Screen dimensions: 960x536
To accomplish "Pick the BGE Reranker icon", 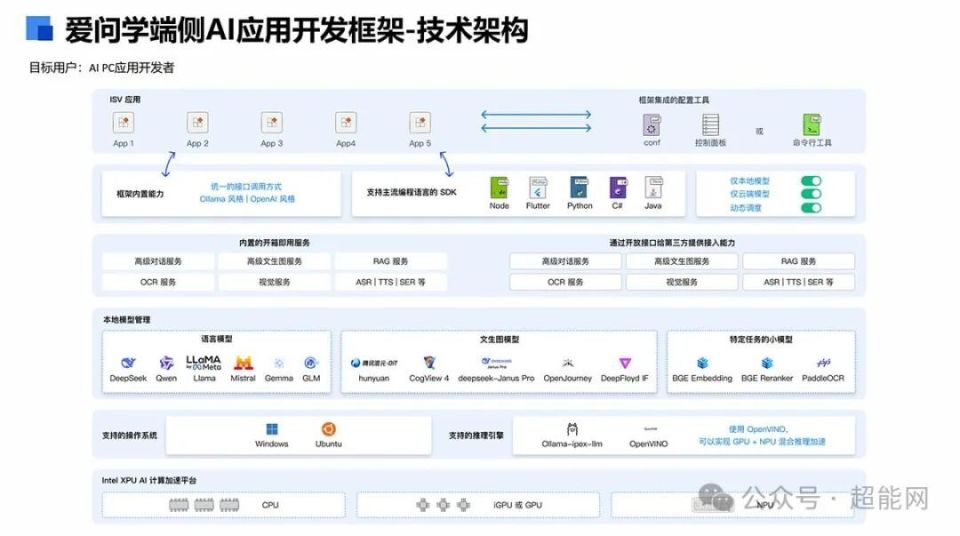I will point(767,363).
